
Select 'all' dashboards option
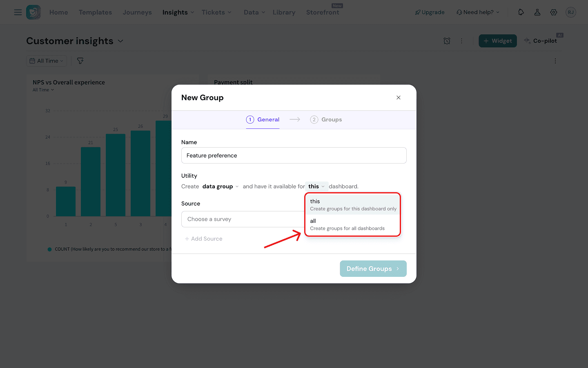click(x=353, y=224)
